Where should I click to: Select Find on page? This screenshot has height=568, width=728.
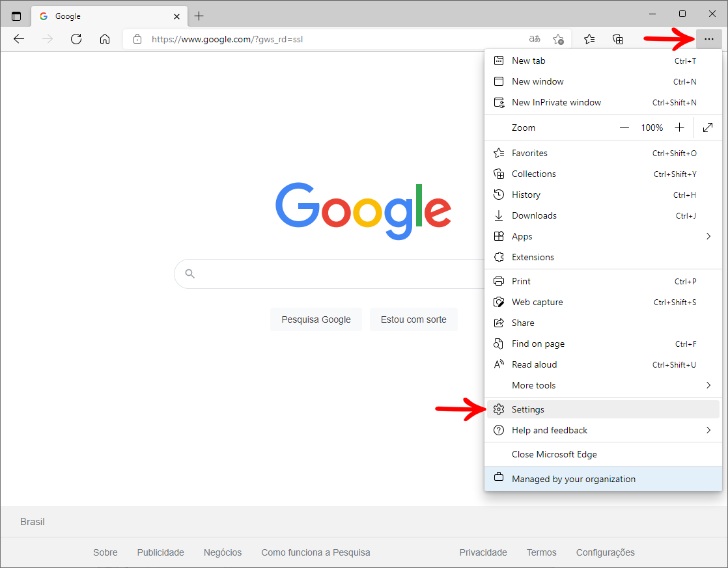pyautogui.click(x=602, y=344)
